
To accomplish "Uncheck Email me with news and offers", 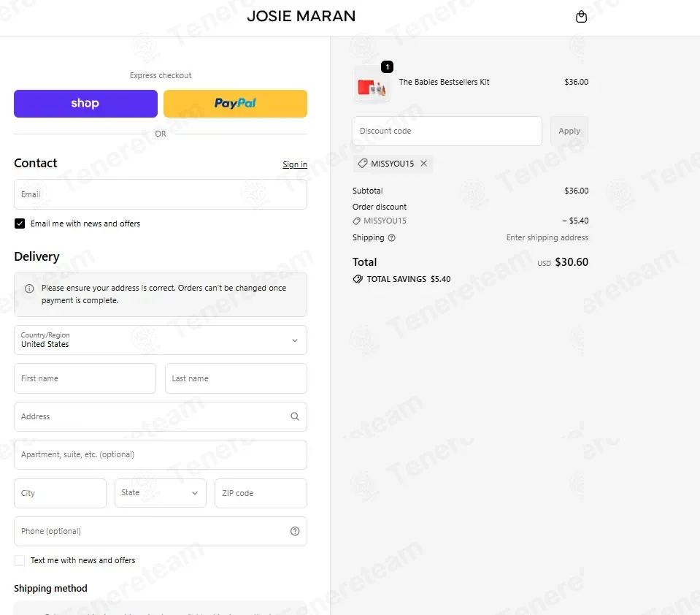I will point(20,224).
